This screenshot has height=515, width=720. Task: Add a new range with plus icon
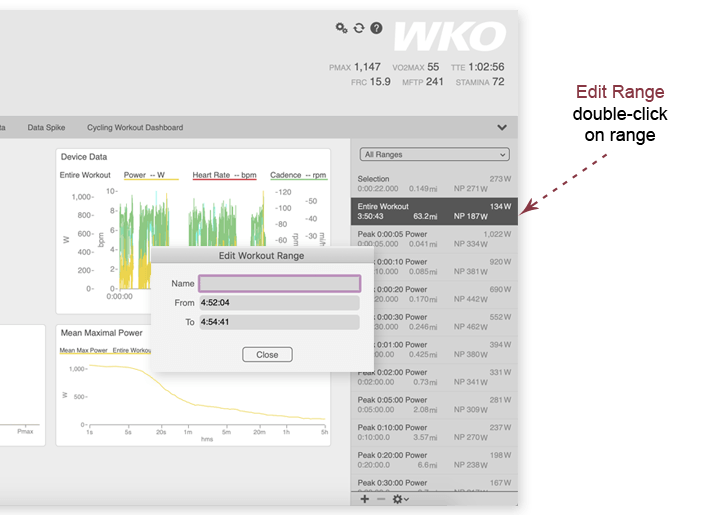coord(365,499)
